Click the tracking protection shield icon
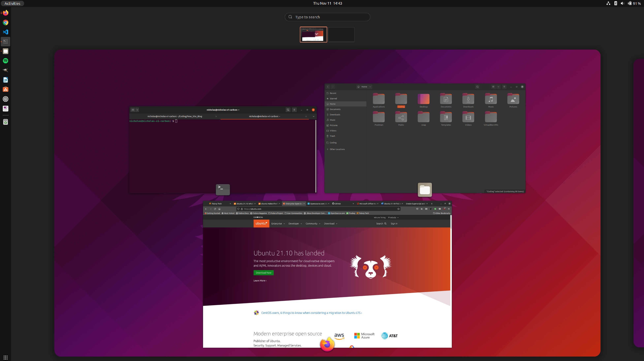This screenshot has height=361, width=644. coord(238,209)
